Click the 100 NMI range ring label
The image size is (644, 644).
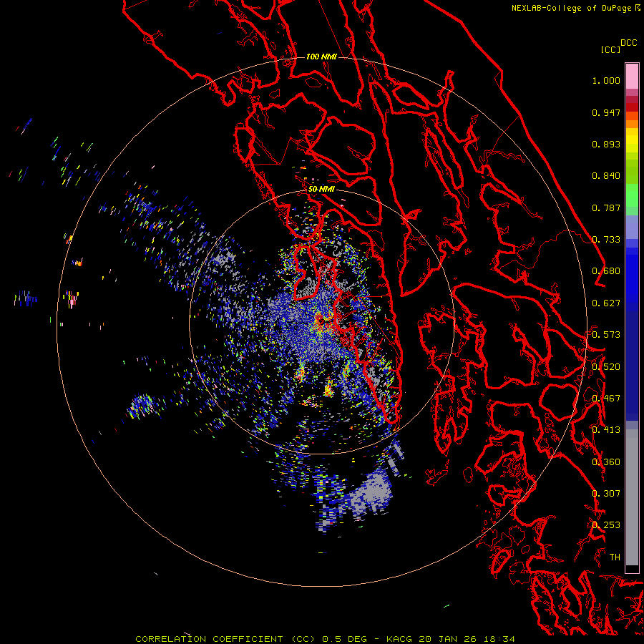tap(321, 57)
